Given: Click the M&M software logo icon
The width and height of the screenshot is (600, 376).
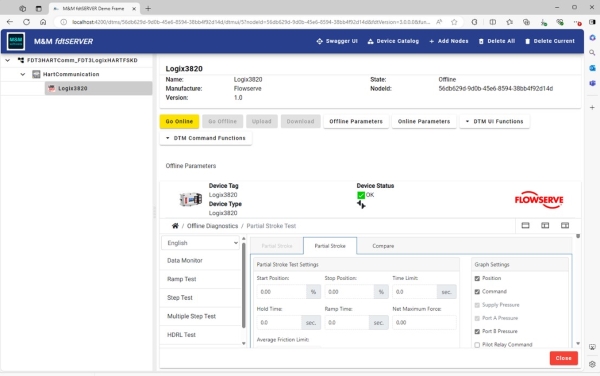Looking at the screenshot, I should coord(16,41).
